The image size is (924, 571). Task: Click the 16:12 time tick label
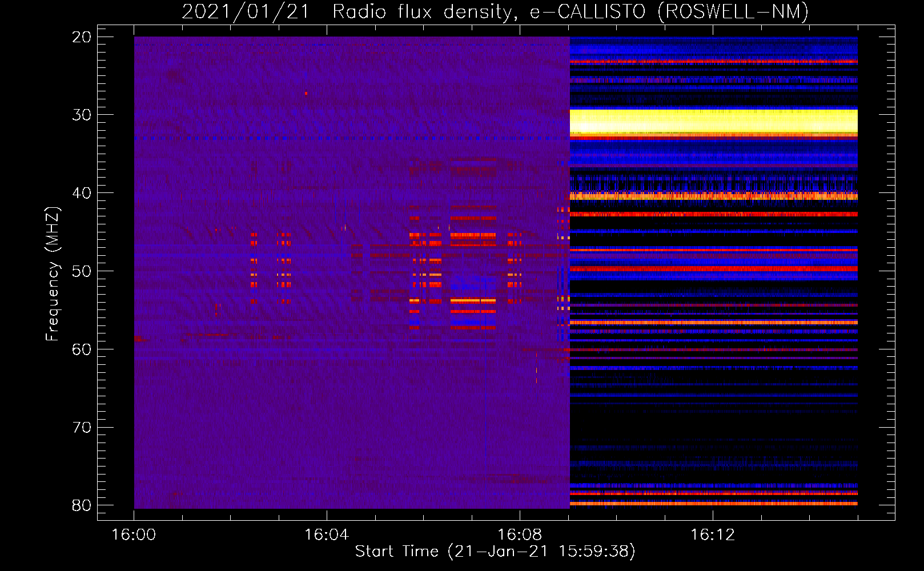(713, 535)
